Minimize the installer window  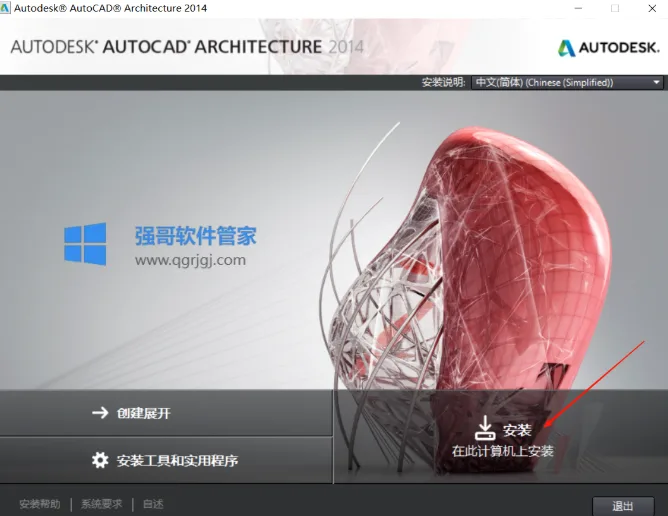[578, 8]
